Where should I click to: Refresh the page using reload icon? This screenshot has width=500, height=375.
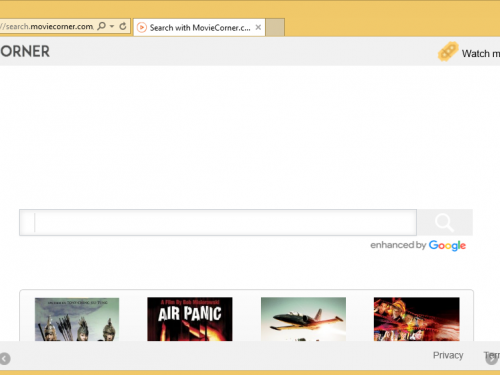[123, 26]
